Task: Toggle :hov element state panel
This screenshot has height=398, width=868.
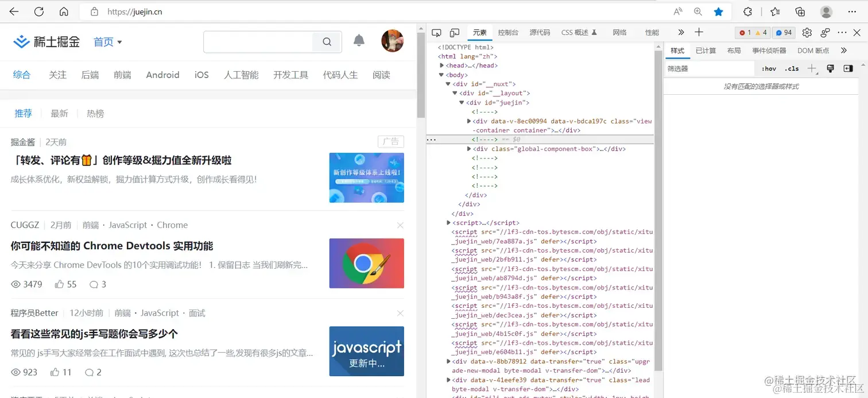Action: [769, 68]
